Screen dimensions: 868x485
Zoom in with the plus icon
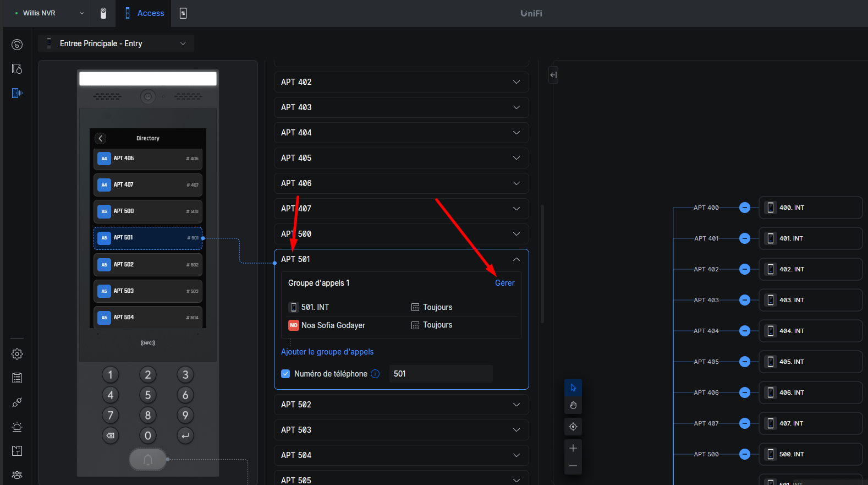(573, 448)
